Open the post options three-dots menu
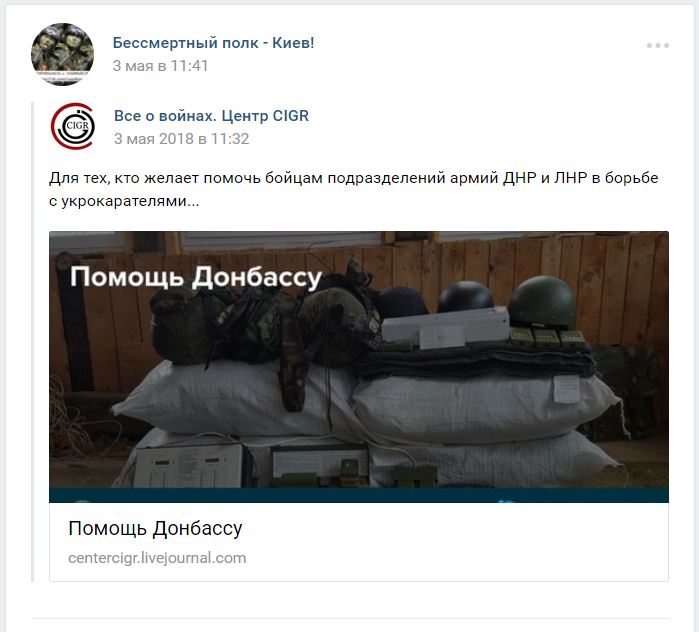 click(x=658, y=45)
